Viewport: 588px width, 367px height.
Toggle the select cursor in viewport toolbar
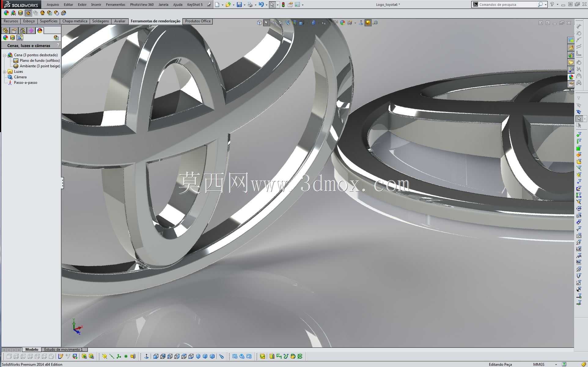tap(266, 23)
